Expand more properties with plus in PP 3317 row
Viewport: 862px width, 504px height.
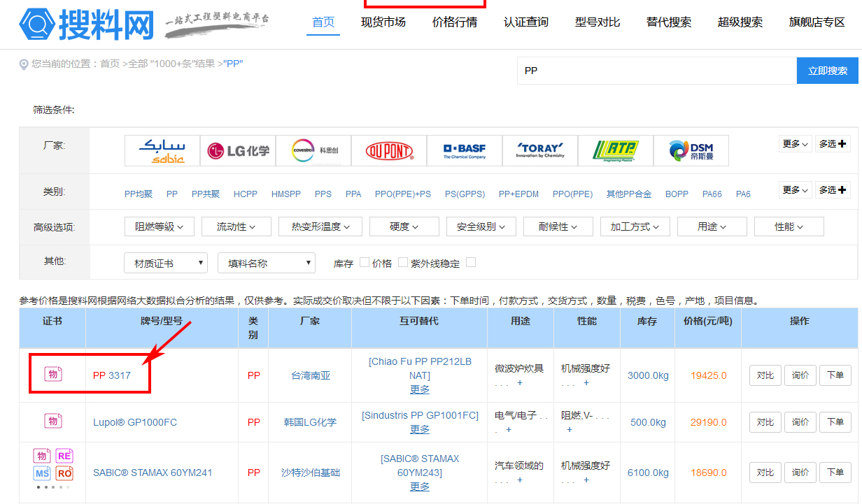tap(586, 383)
